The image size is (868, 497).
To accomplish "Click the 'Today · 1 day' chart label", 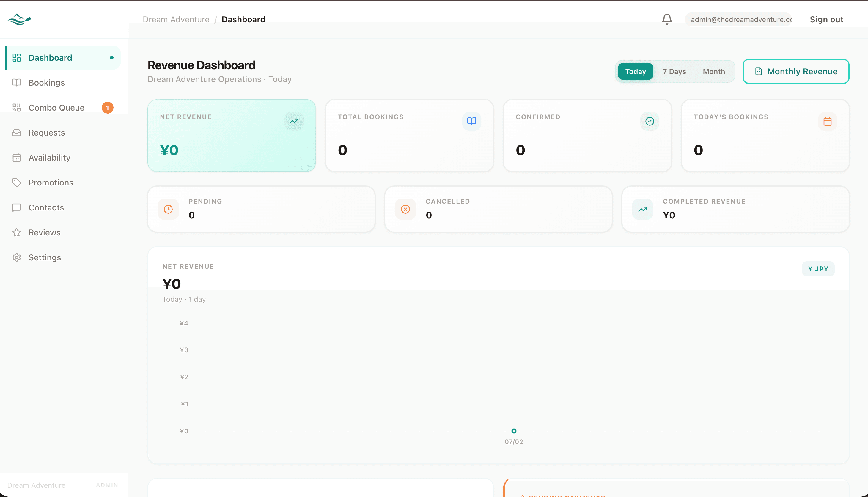I will click(184, 299).
